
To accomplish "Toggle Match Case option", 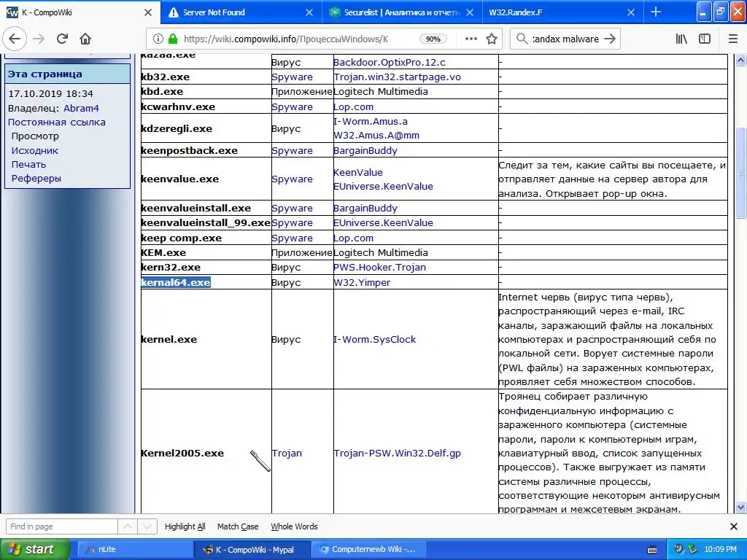I will tap(238, 526).
